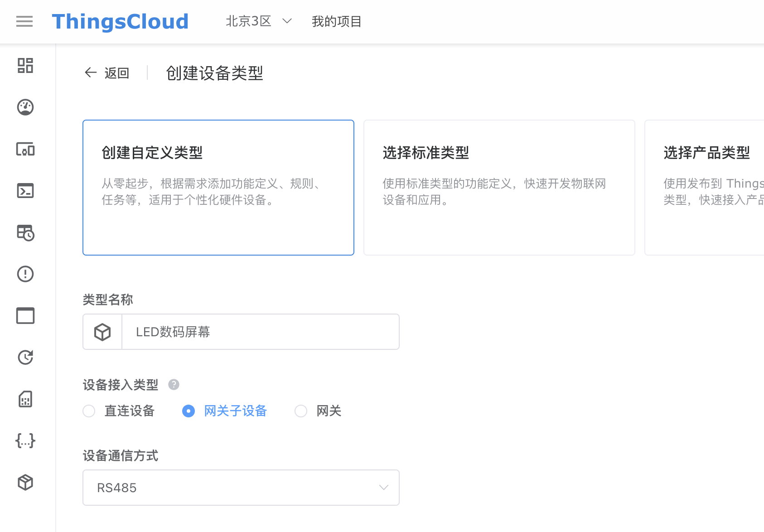The width and height of the screenshot is (764, 532).
Task: Open the scheduled table sidebar icon
Action: click(25, 232)
